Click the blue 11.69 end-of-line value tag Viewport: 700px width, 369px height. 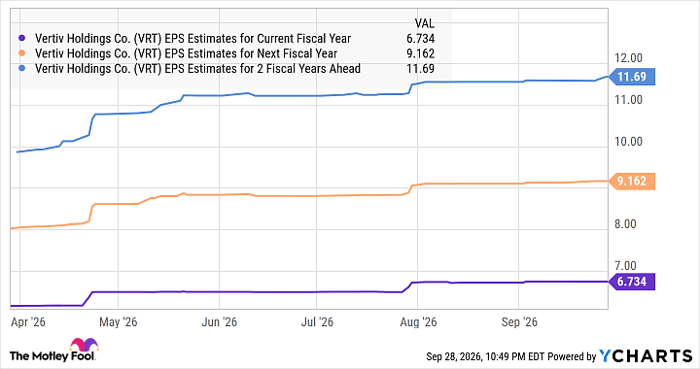pos(632,77)
